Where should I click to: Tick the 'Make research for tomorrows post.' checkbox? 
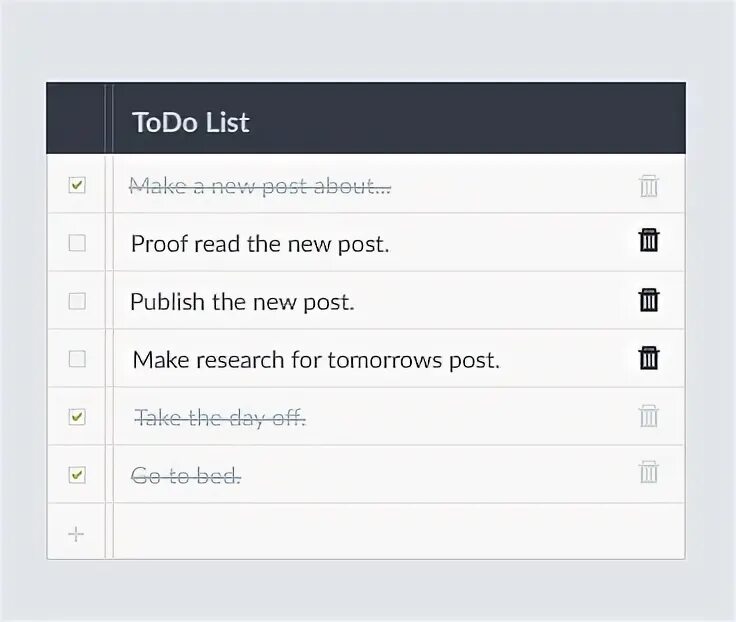(x=77, y=359)
